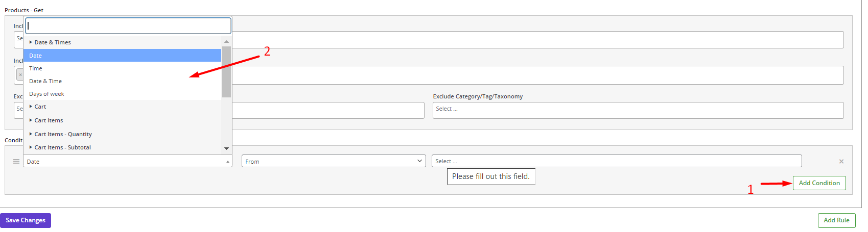The width and height of the screenshot is (868, 232).
Task: Close the Date condition type selector
Action: 128,161
